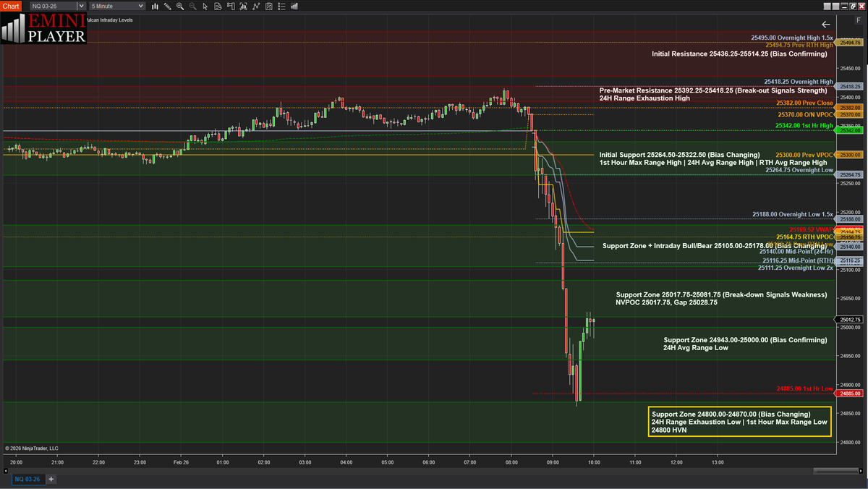Click the 25342.00 green price marker
868x489 pixels.
tap(851, 130)
